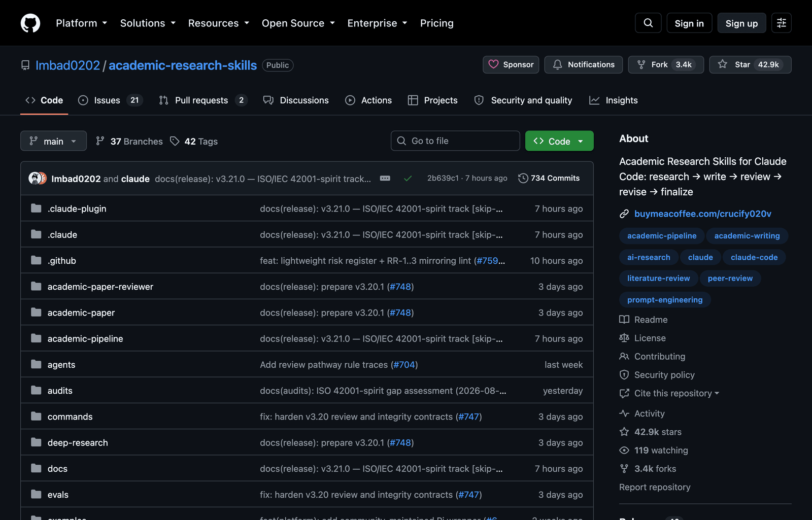Screen dimensions: 812x520
Task: Open the Imbad0202 owner link
Action: click(67, 65)
